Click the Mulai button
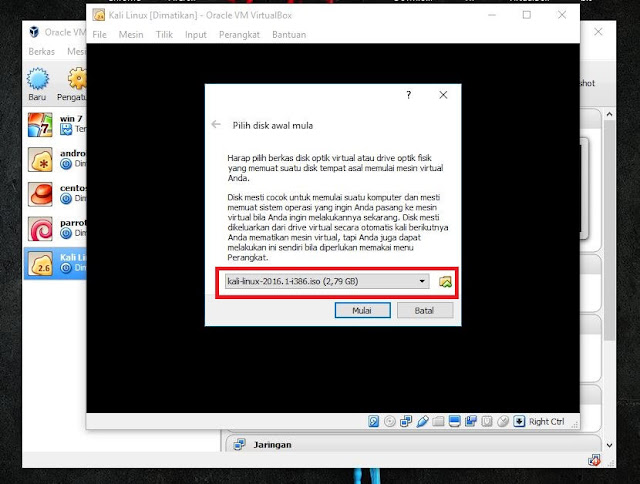Image resolution: width=640 pixels, height=484 pixels. click(362, 311)
